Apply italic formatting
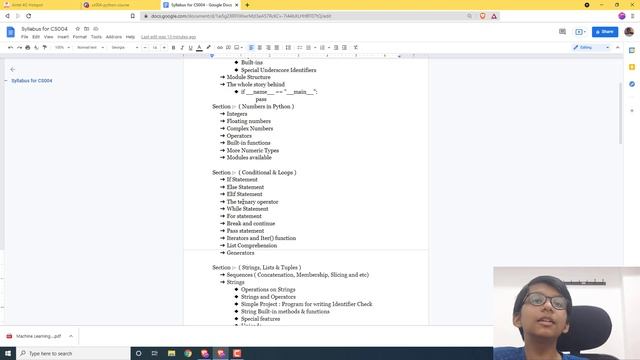The image size is (640, 360). tap(182, 48)
